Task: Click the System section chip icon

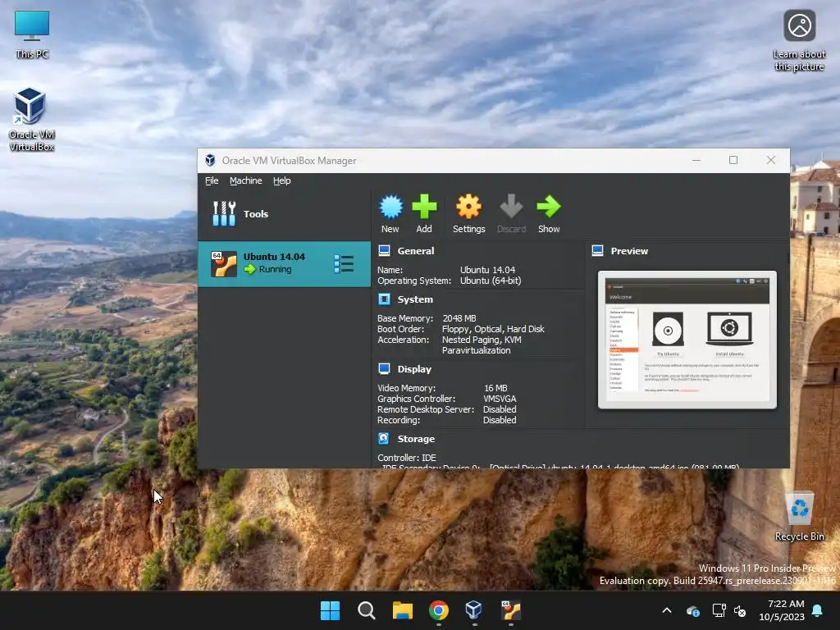Action: click(384, 299)
